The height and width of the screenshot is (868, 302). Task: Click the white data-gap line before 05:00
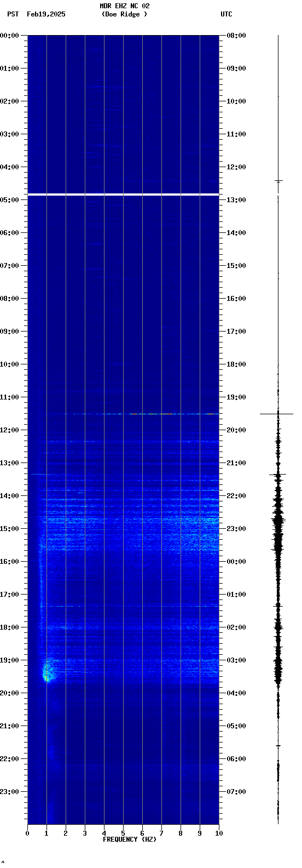[x=123, y=195]
